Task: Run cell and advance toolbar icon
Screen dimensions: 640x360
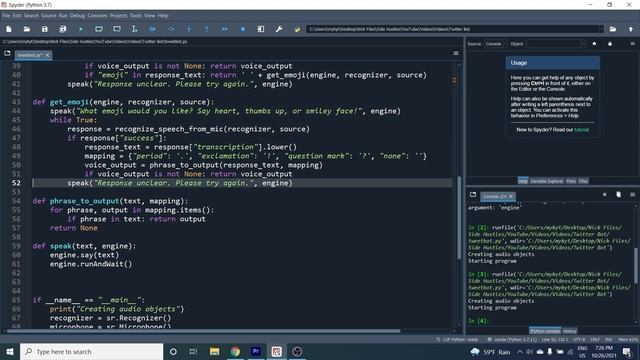Action: point(117,29)
